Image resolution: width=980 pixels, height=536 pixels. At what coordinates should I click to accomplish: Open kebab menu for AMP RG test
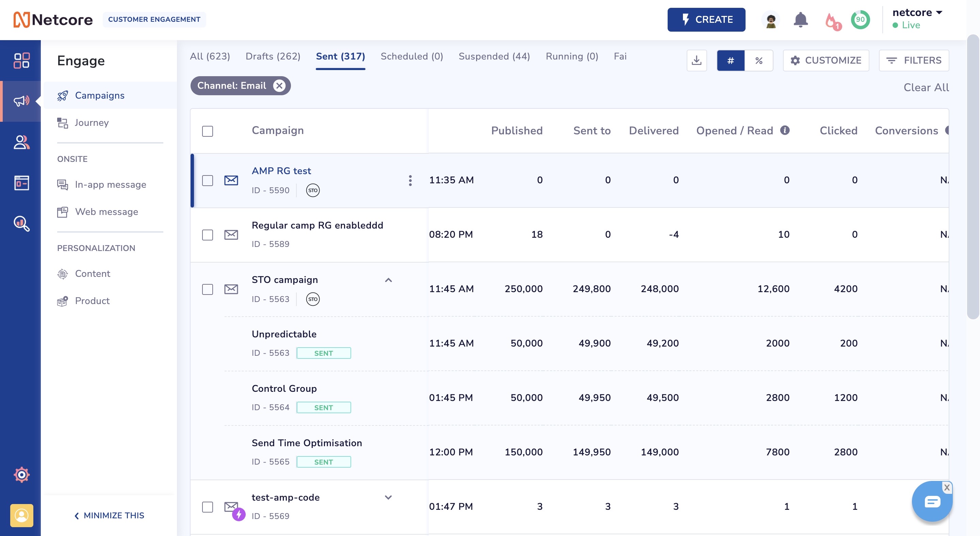[x=410, y=181]
